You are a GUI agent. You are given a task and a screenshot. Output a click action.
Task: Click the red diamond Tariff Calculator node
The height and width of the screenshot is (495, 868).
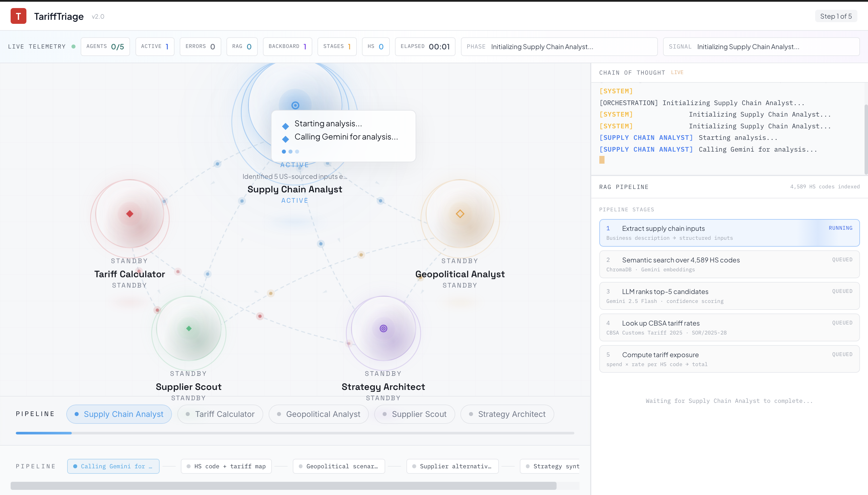click(129, 214)
